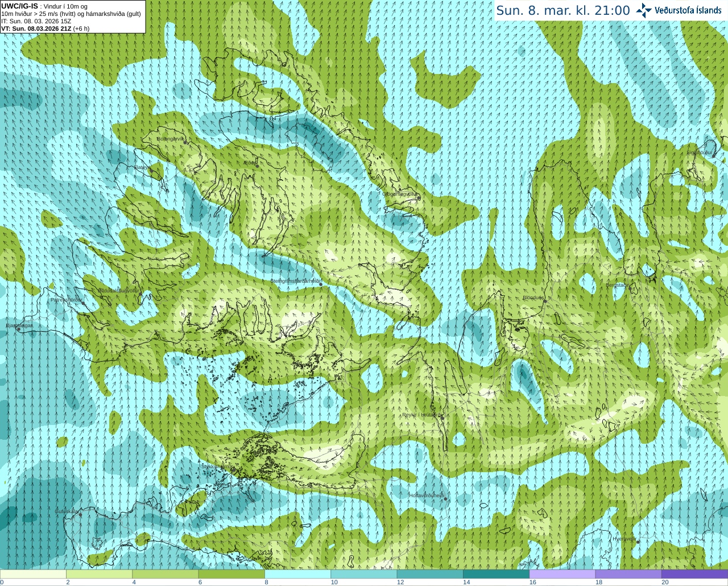Click the Patreksfjörður station label
Viewport: 728px width, 586px height.
click(x=66, y=299)
